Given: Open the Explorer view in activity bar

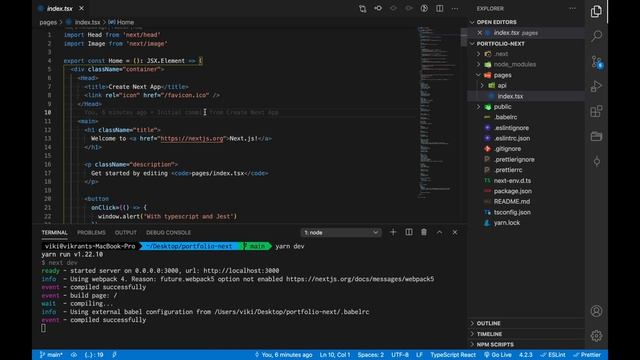Looking at the screenshot, I should (596, 11).
